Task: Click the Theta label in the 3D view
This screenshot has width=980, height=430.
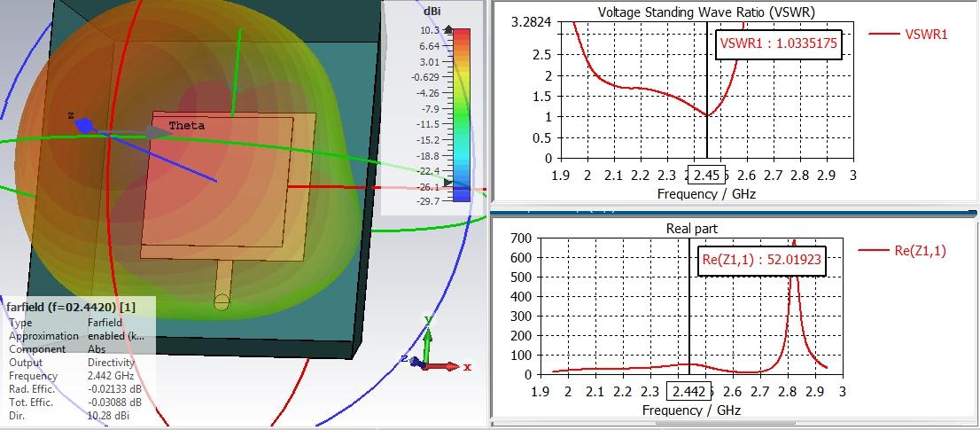Action: tap(186, 125)
